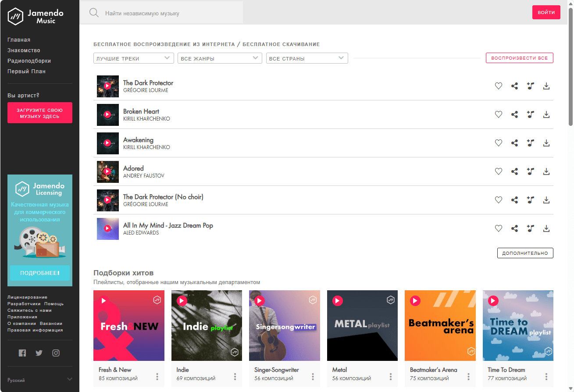574x392 pixels.
Task: Click the ДОПОЛНИТЕЛЬНО button for more tracks
Action: 525,253
